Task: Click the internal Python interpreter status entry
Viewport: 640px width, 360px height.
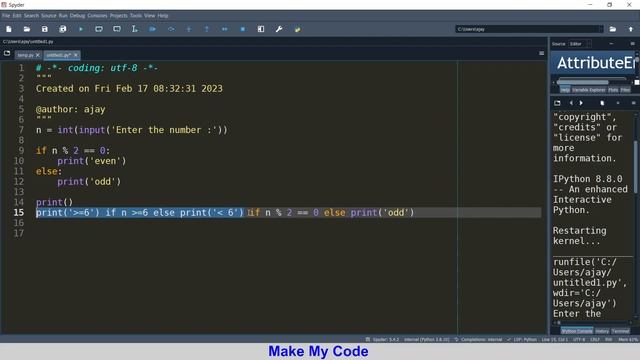Action: coord(427,339)
